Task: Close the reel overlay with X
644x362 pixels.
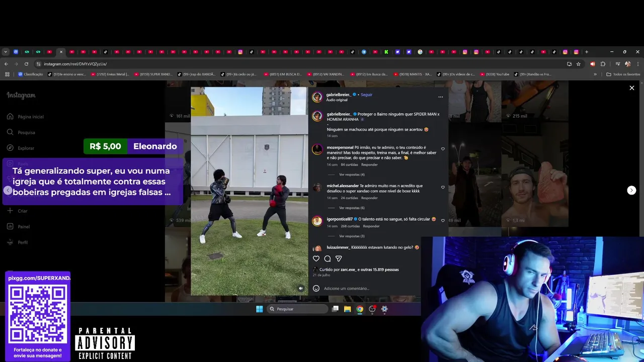Action: (632, 88)
